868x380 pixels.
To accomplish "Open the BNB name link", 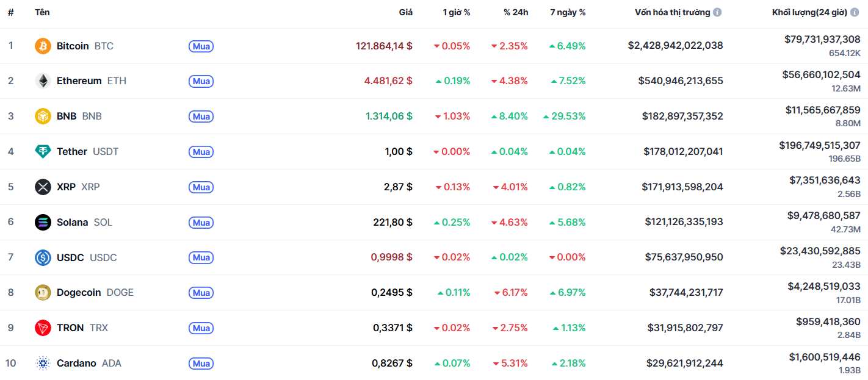I will coord(67,117).
